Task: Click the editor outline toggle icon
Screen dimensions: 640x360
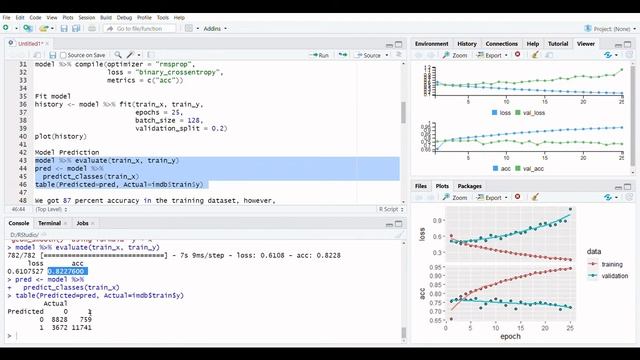Action: pos(398,55)
